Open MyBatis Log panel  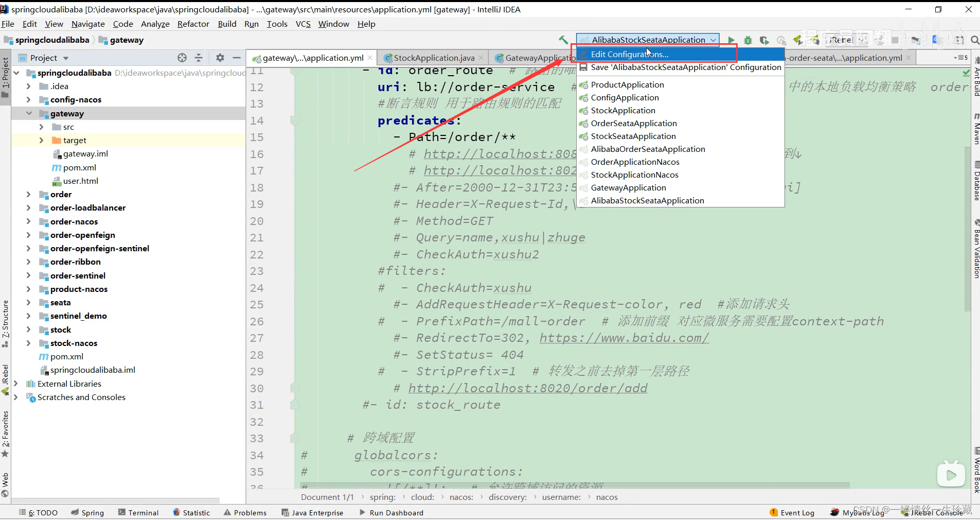[x=858, y=513]
